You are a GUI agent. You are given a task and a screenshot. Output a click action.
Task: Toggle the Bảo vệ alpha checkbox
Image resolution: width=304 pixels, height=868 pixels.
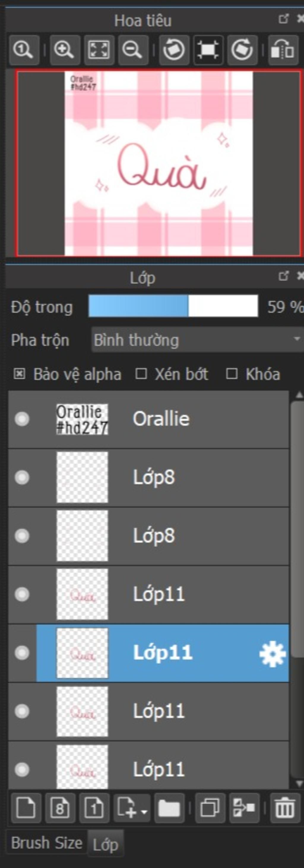pos(19,374)
